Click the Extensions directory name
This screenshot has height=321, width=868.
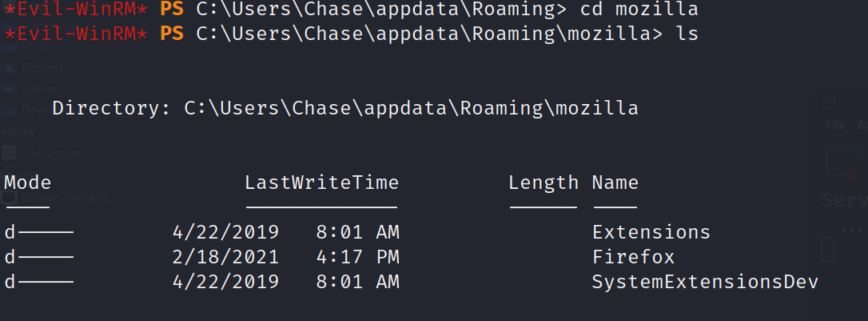(x=651, y=233)
